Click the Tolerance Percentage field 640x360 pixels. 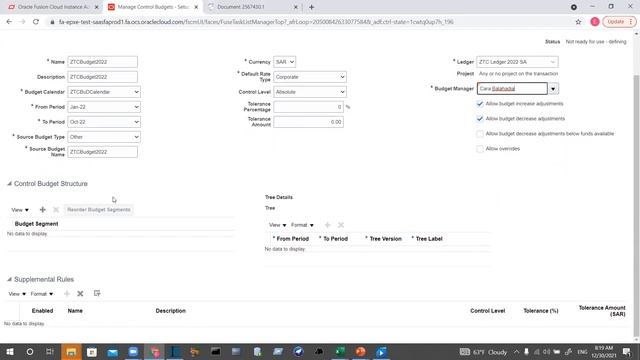pos(309,107)
